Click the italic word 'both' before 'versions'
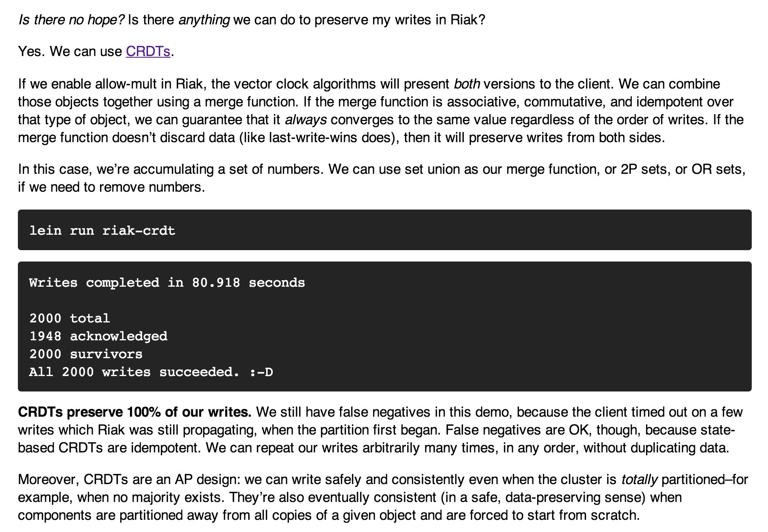Image resolution: width=768 pixels, height=532 pixels. 467,84
